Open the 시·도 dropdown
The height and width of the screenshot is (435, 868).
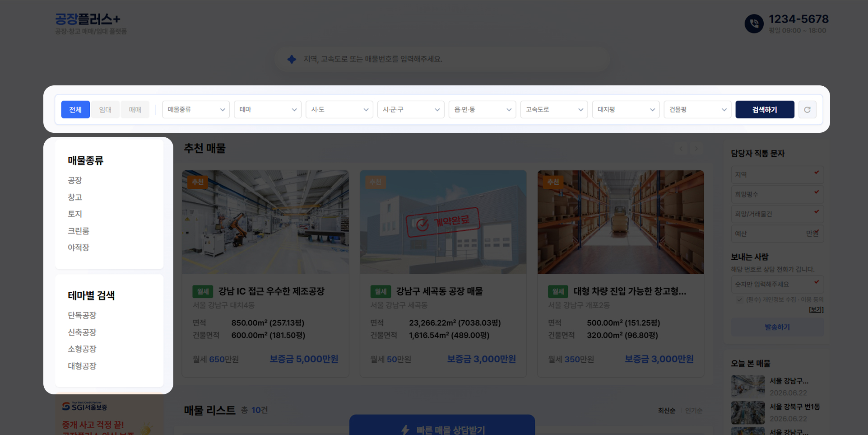339,109
